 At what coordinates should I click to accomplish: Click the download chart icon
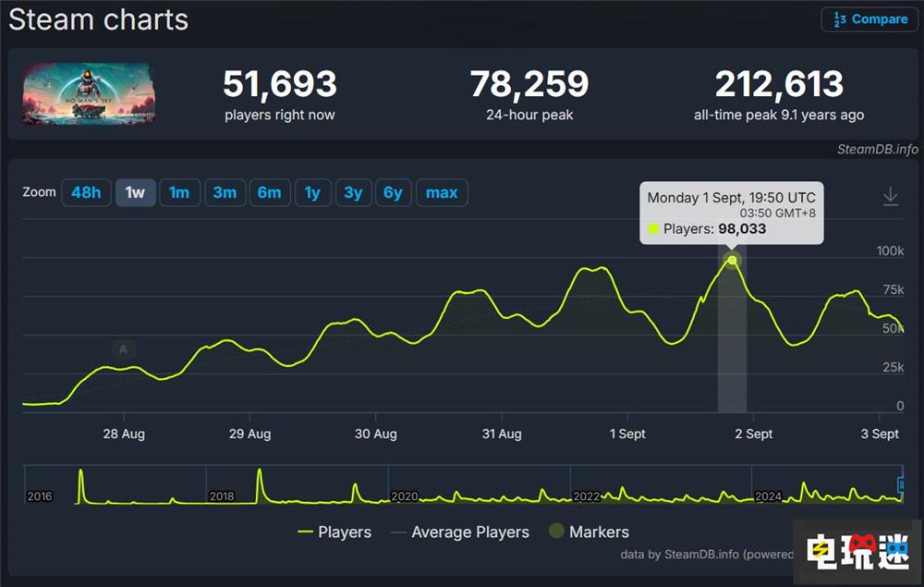click(891, 196)
